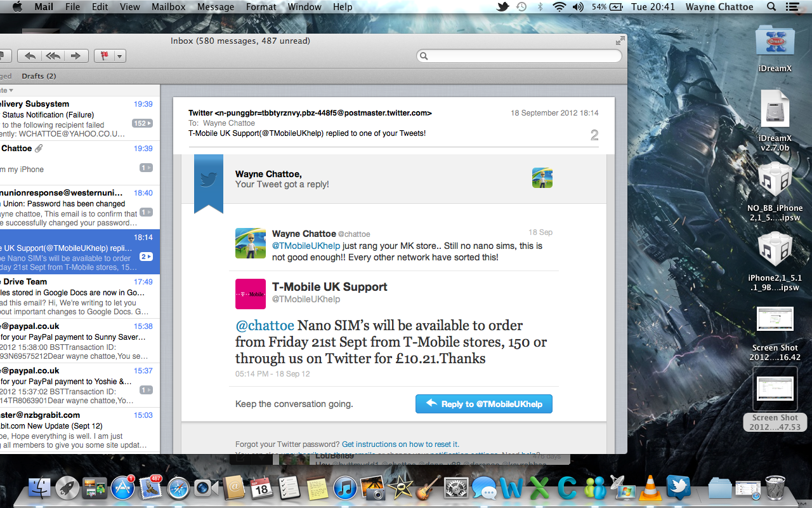Click the battery 54% status
This screenshot has width=812, height=508.
[607, 7]
